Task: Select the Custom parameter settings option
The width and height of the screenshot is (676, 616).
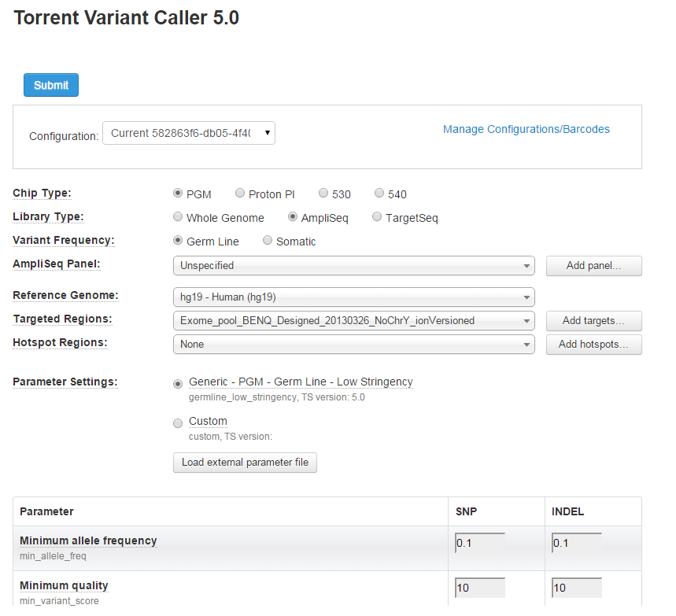Action: point(178,423)
